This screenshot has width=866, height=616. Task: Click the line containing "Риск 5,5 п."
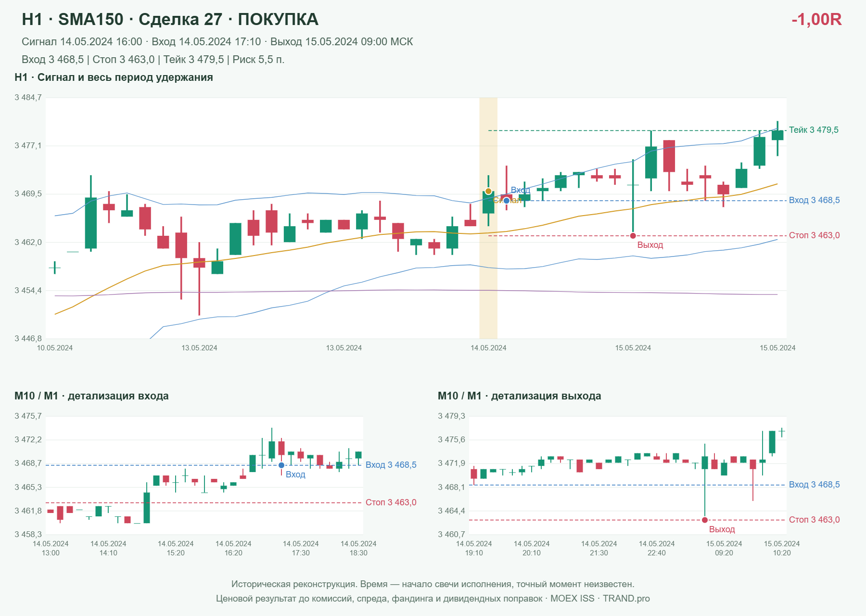coord(153,60)
